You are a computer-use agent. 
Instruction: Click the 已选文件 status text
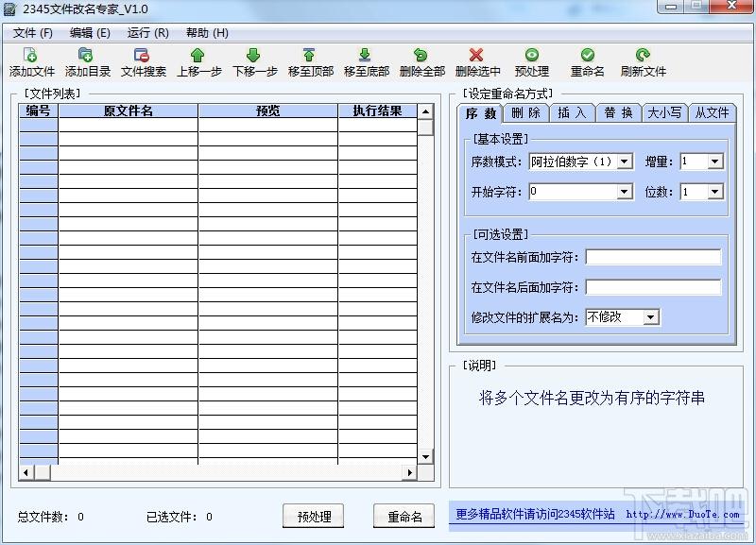[x=180, y=517]
